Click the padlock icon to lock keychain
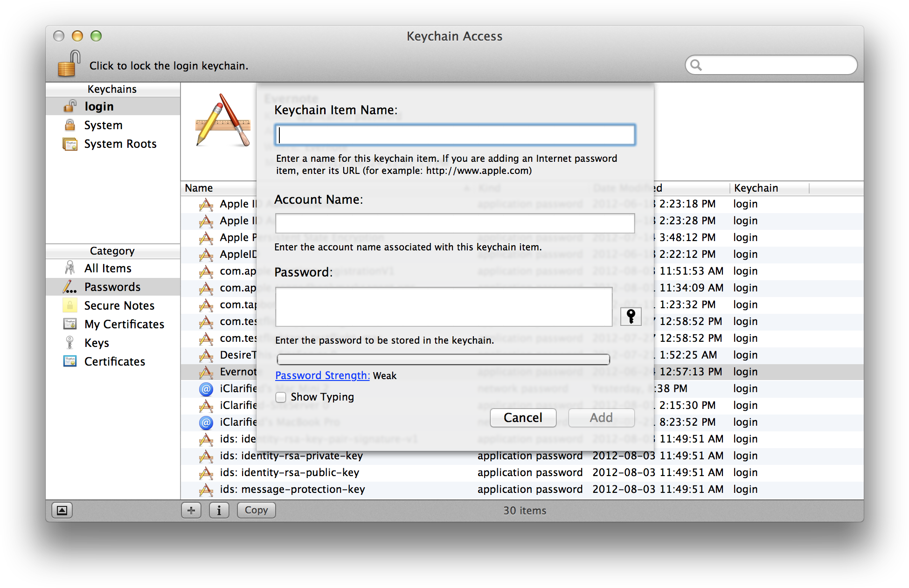This screenshot has height=588, width=909. pyautogui.click(x=69, y=64)
